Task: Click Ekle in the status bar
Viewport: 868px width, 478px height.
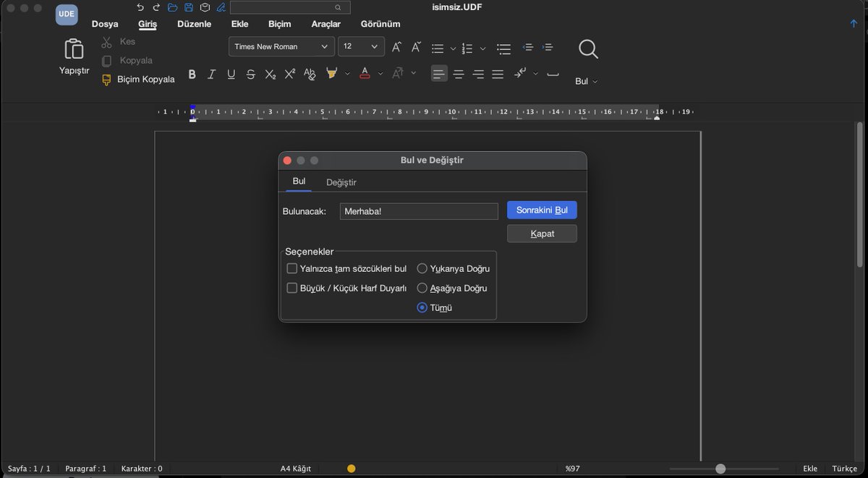Action: (x=810, y=469)
